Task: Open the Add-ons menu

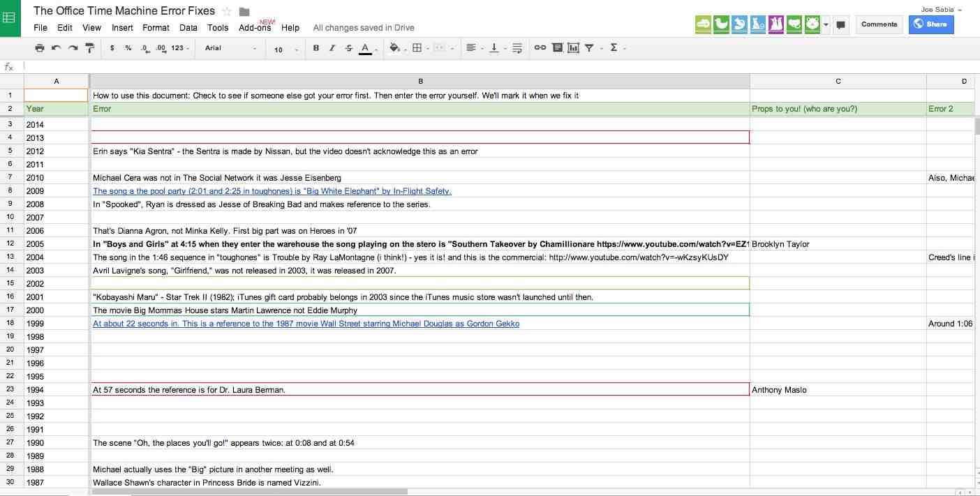Action: [255, 28]
